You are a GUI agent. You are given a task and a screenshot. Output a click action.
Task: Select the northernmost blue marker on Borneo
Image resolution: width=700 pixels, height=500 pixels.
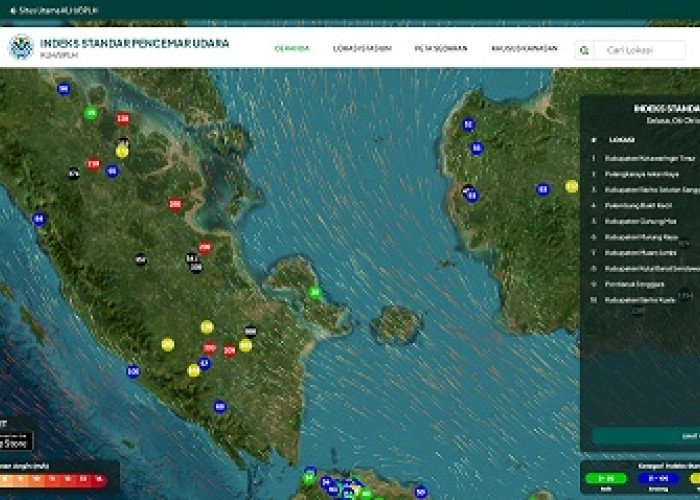click(x=468, y=125)
